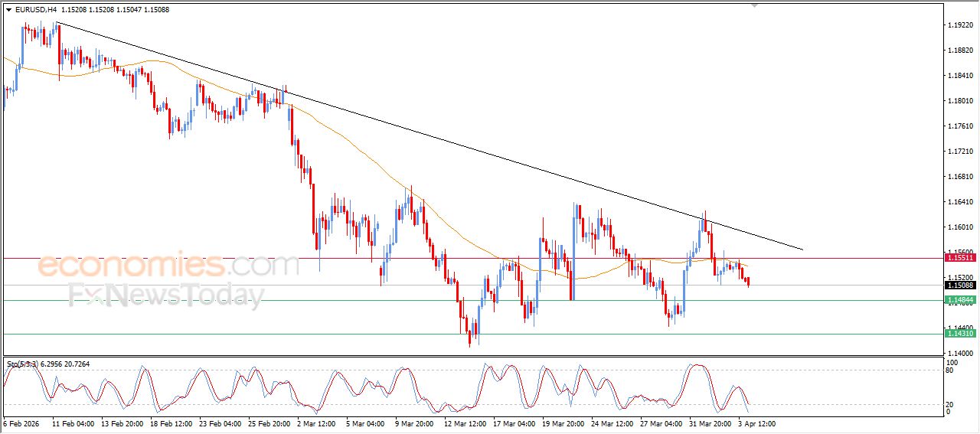Select the green 1.14844 price label
980x434 pixels.
pos(960,300)
